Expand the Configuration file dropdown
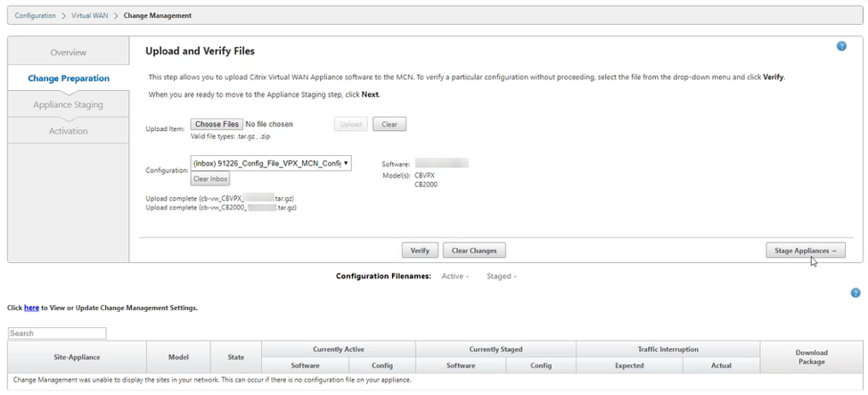The height and width of the screenshot is (395, 868). tap(272, 163)
